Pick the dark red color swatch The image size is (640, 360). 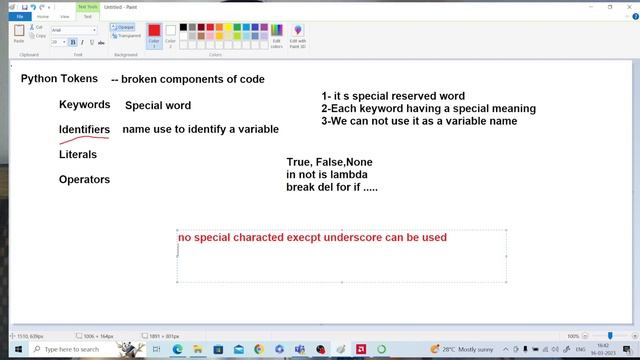201,27
